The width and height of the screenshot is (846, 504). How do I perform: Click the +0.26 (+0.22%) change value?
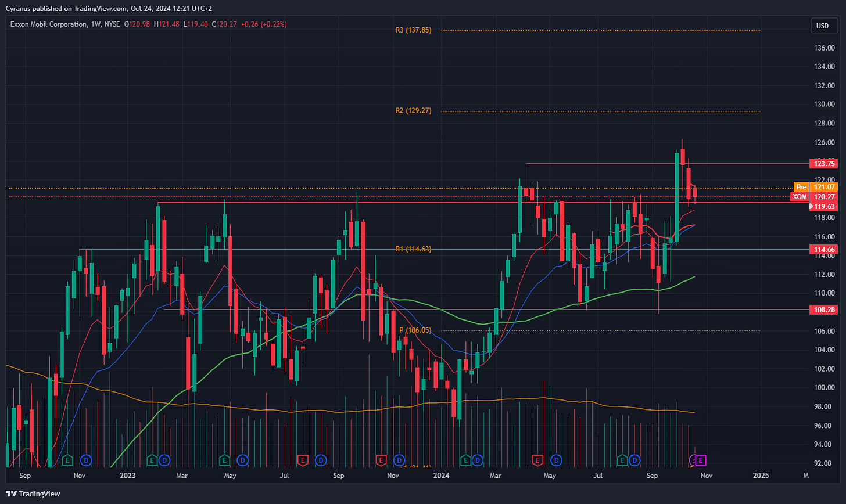pyautogui.click(x=265, y=24)
